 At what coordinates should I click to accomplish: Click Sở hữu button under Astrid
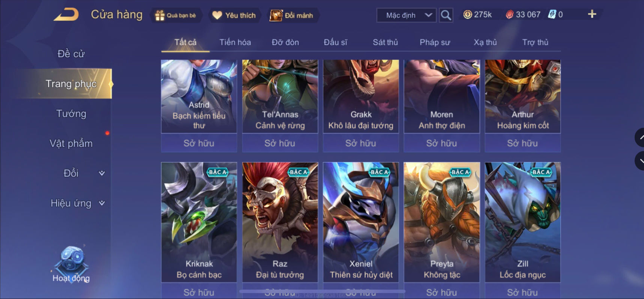(x=199, y=143)
